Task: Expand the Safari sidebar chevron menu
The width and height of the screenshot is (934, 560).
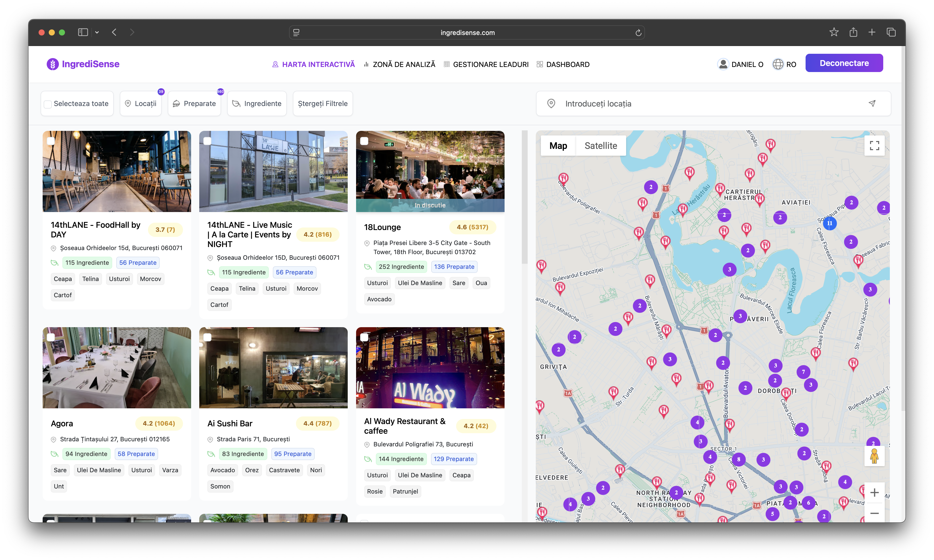Action: point(97,32)
